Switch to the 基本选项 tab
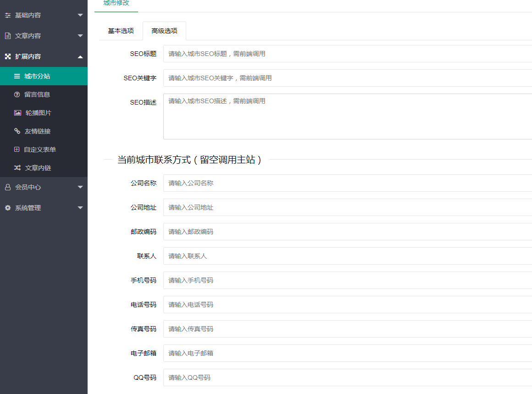This screenshot has height=394, width=532. pyautogui.click(x=120, y=31)
